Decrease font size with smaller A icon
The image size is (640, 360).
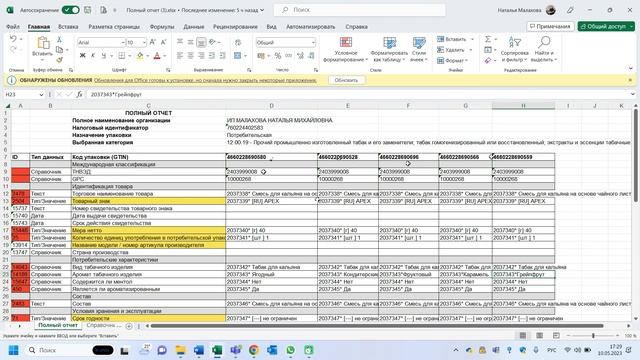(x=163, y=42)
